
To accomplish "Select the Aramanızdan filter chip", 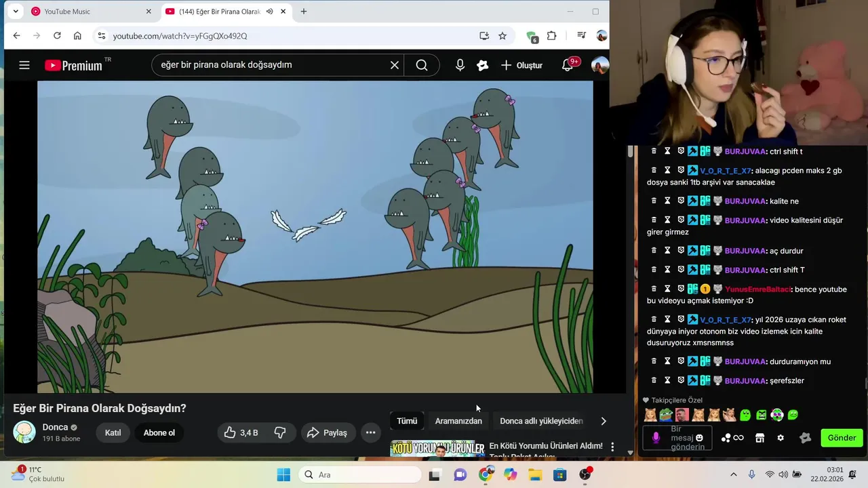I will pos(458,421).
